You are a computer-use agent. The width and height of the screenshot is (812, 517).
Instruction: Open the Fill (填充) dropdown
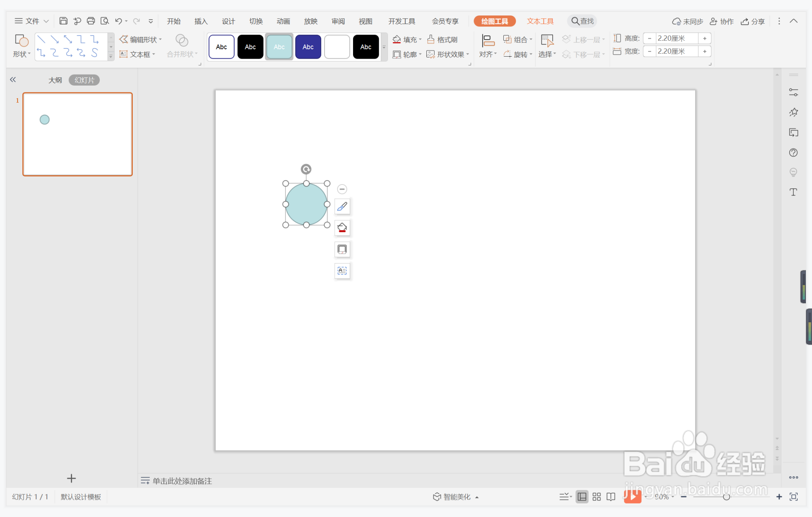pyautogui.click(x=407, y=40)
